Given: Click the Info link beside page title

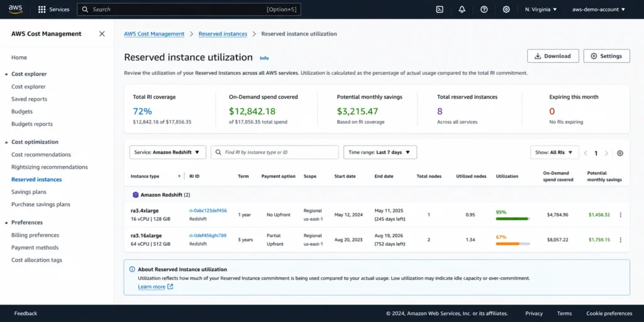Looking at the screenshot, I should [x=264, y=58].
